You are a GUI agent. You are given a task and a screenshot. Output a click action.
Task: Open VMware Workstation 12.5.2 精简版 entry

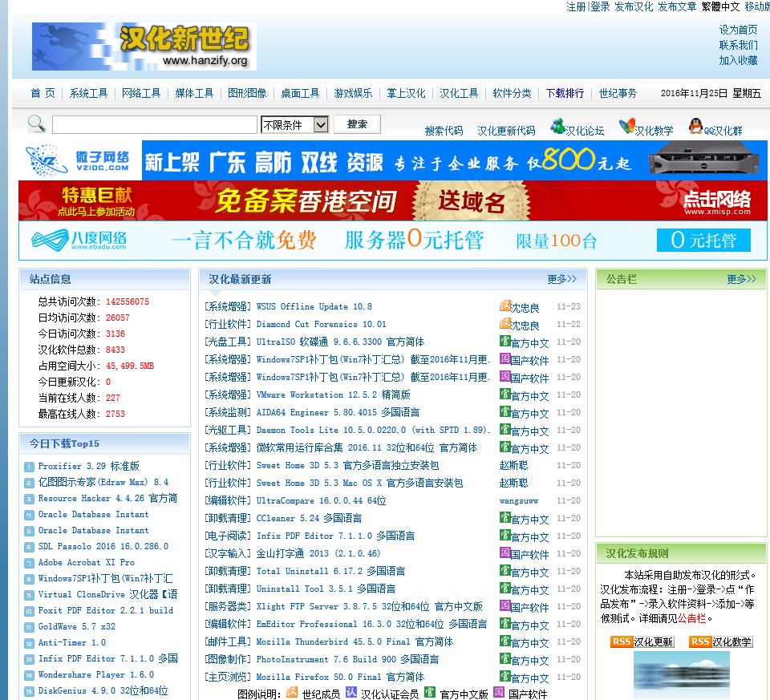(334, 395)
